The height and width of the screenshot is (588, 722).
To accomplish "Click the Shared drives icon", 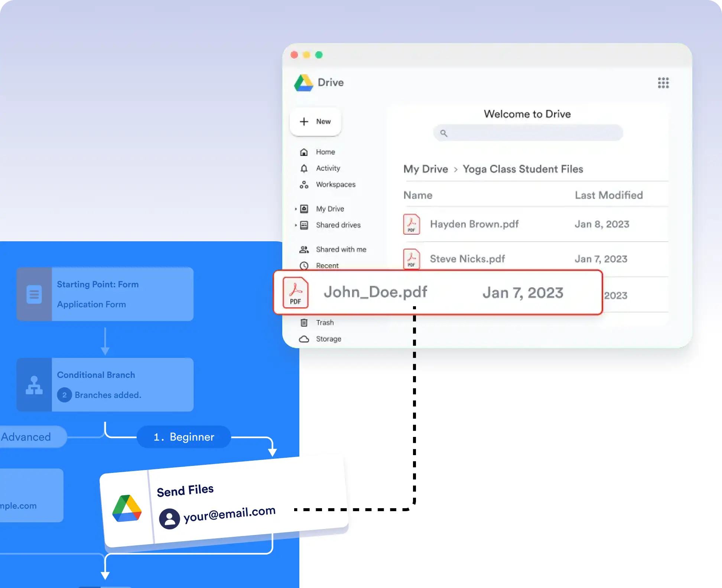I will pyautogui.click(x=304, y=225).
